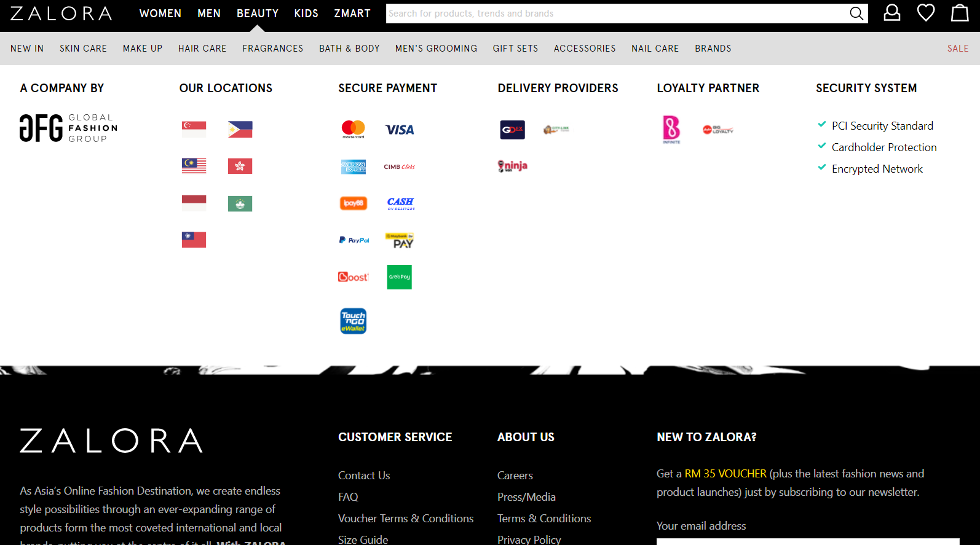The image size is (980, 545).
Task: Click the Maybank2u Pay logo
Action: point(400,240)
